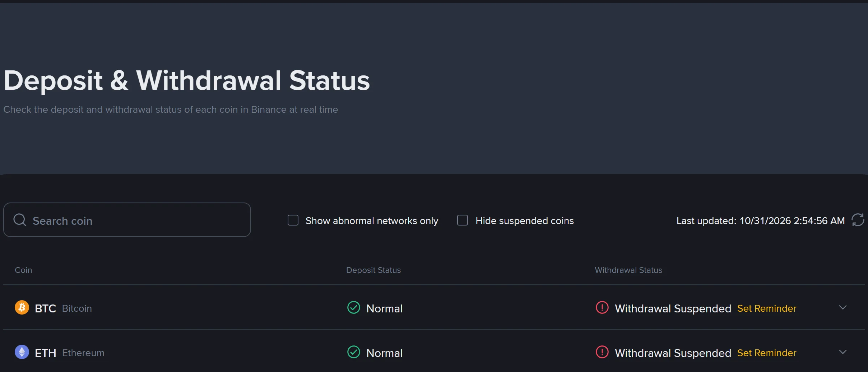
Task: Expand the BTC row chevron
Action: [843, 307]
